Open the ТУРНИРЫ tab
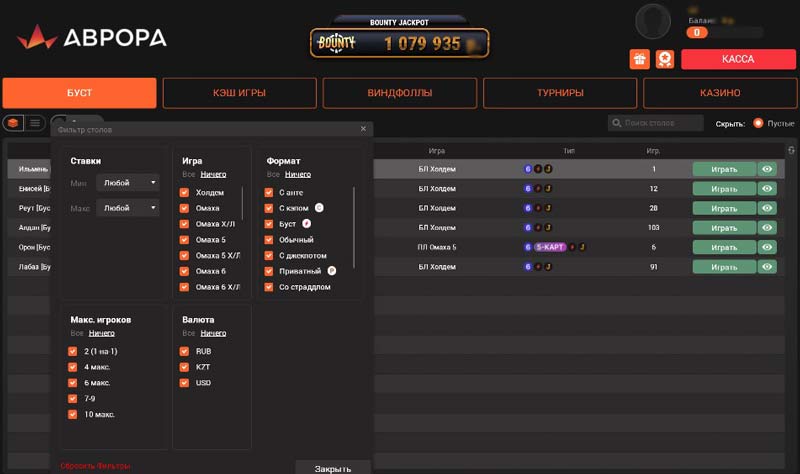This screenshot has height=474, width=800. coord(559,93)
